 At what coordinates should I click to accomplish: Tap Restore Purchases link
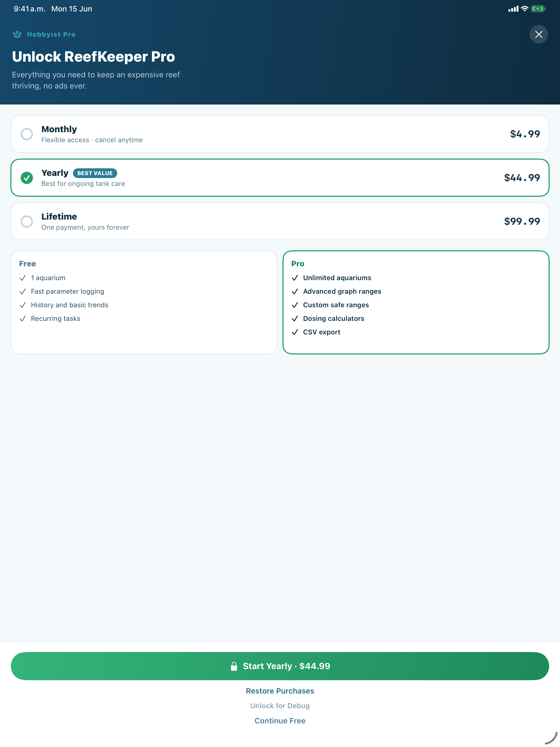280,691
